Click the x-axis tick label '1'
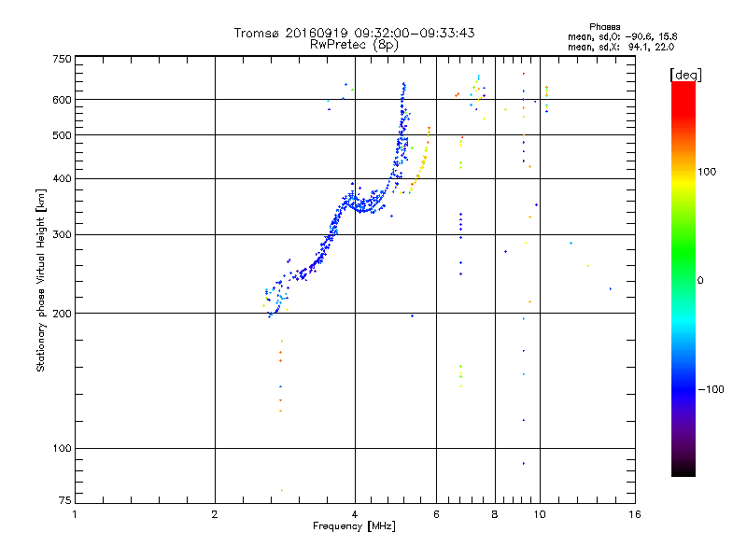Viewport: 747px width, 560px height. pyautogui.click(x=75, y=514)
